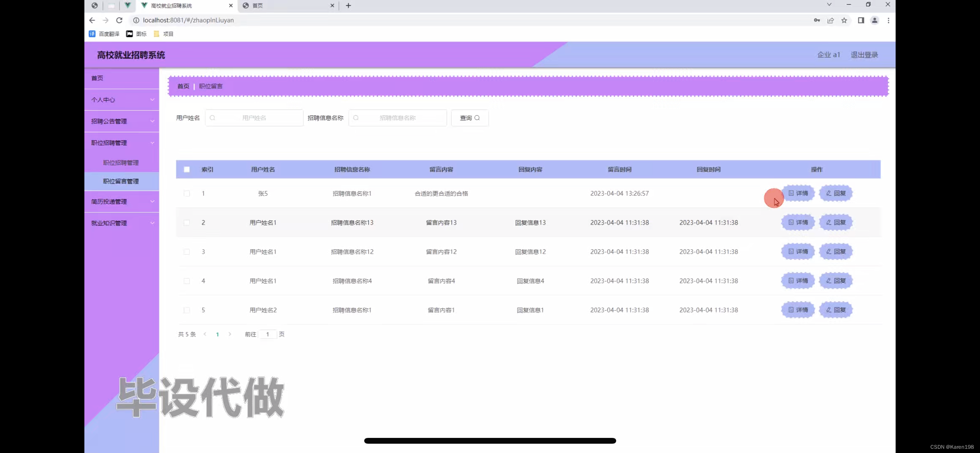Open 职位留言管理 submenu item

(122, 181)
